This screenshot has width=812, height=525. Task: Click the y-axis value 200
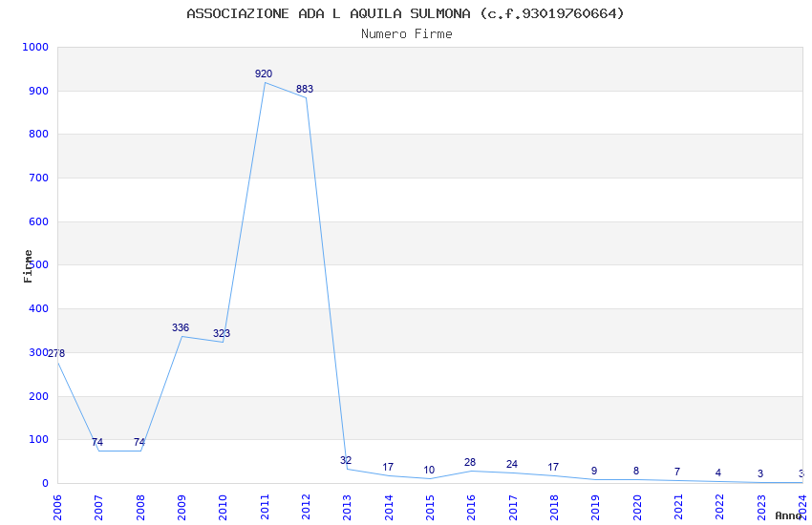(x=38, y=396)
